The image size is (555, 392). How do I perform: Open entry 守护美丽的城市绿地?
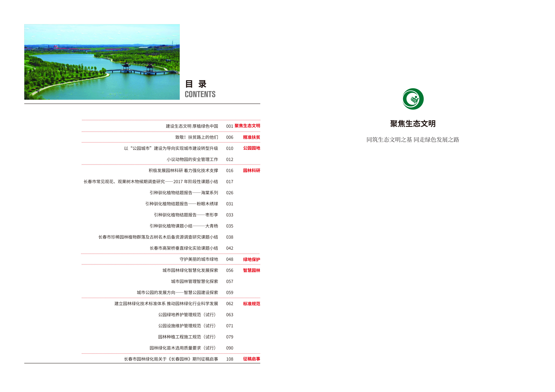click(x=199, y=259)
